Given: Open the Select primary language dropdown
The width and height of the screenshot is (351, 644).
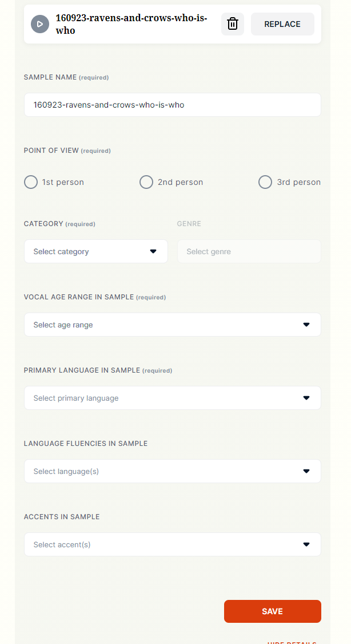Looking at the screenshot, I should pos(173,398).
